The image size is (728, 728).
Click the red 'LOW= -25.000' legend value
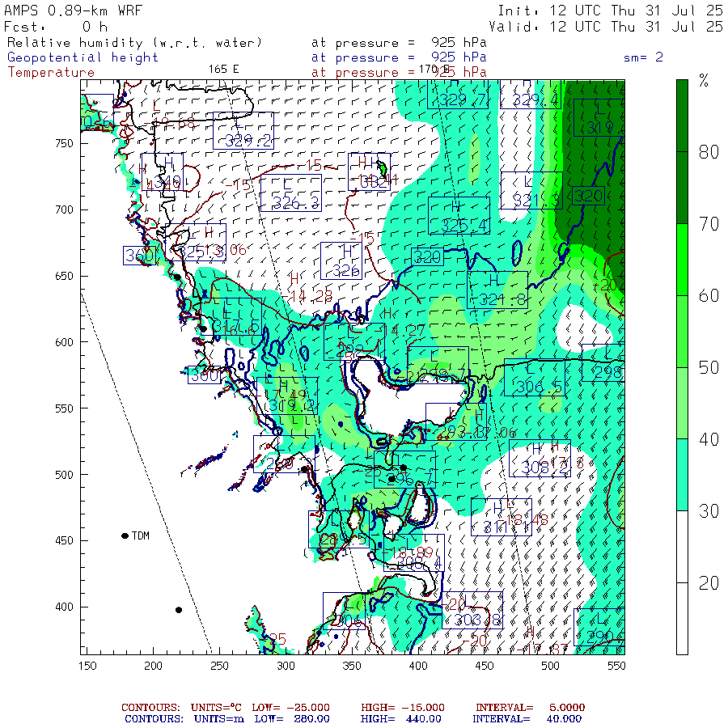(290, 708)
